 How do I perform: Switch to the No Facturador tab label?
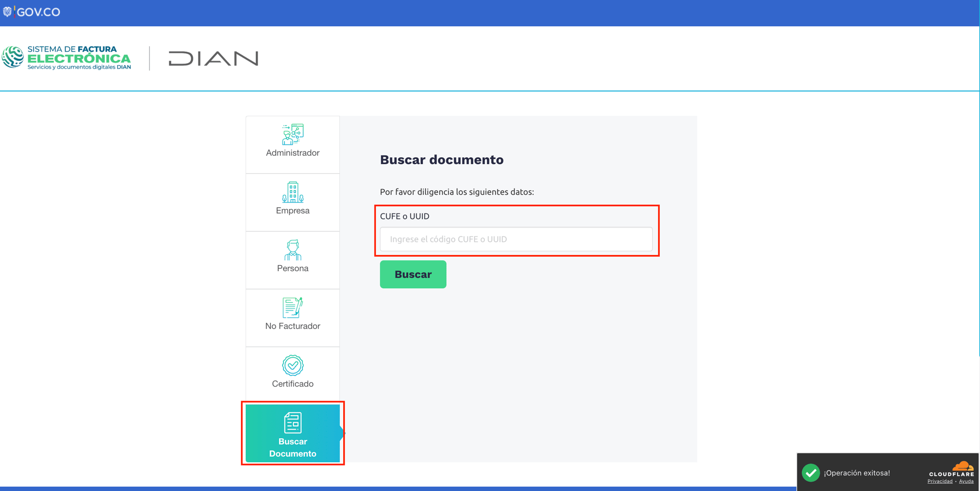coord(292,326)
